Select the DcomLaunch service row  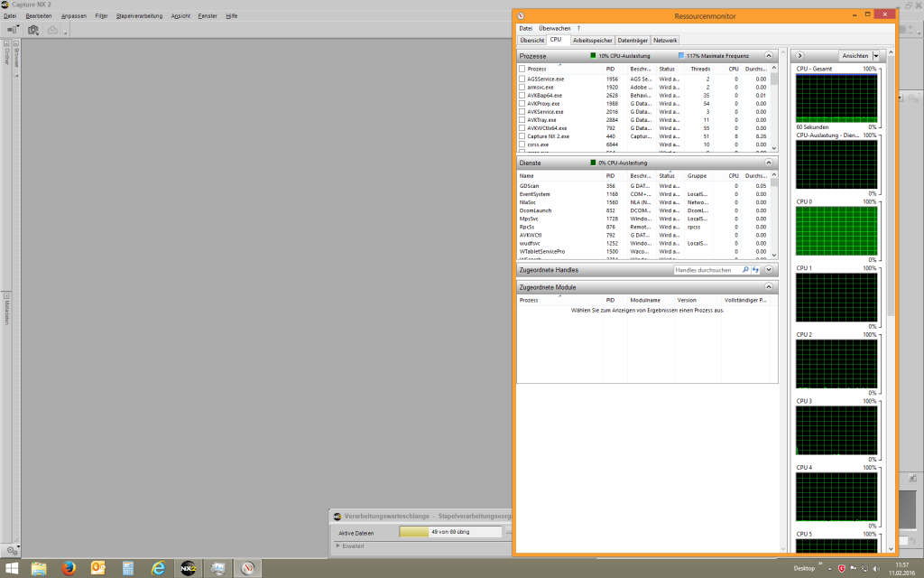[643, 210]
